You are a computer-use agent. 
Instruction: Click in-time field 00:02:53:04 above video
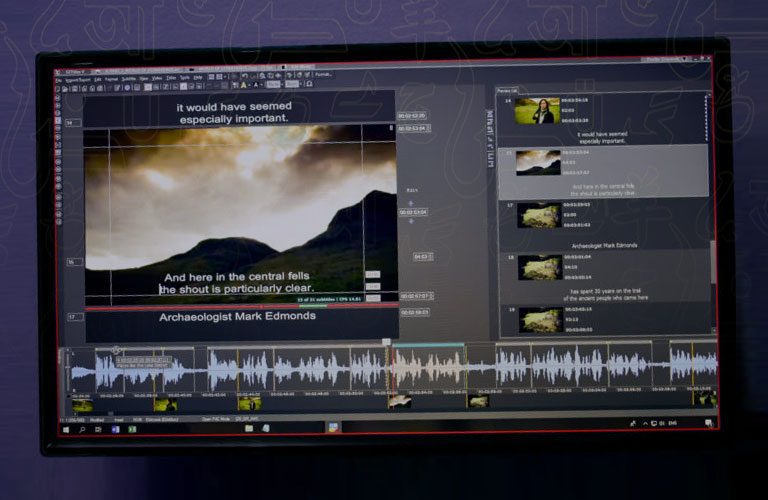point(413,128)
